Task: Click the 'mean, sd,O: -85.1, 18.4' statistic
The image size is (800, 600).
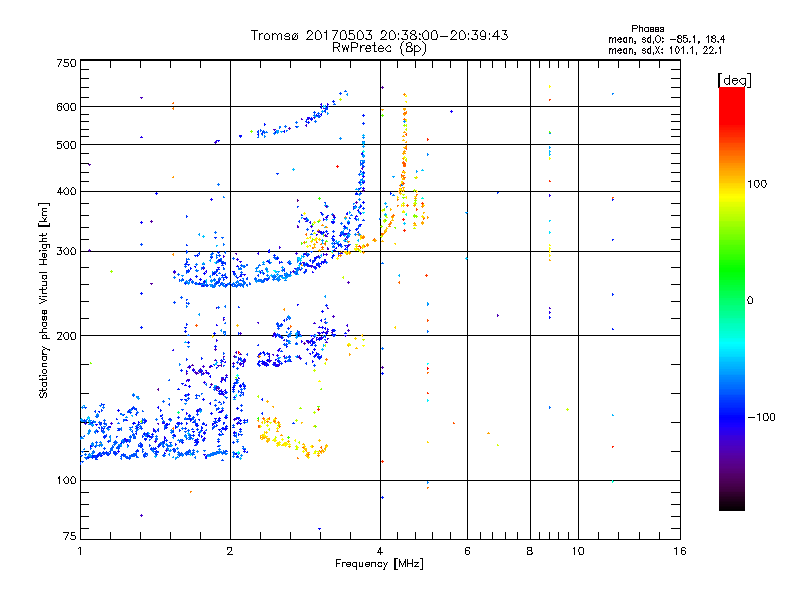Action: [666, 39]
